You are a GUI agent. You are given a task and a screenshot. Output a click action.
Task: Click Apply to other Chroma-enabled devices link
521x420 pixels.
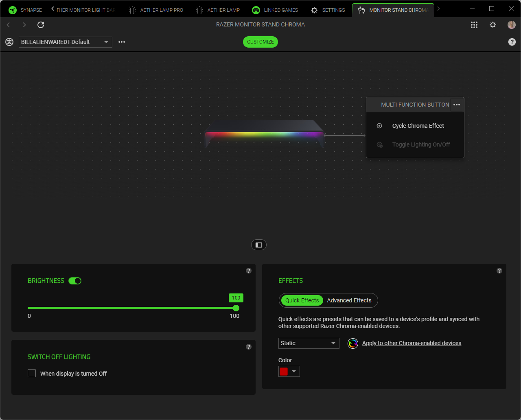click(x=412, y=343)
